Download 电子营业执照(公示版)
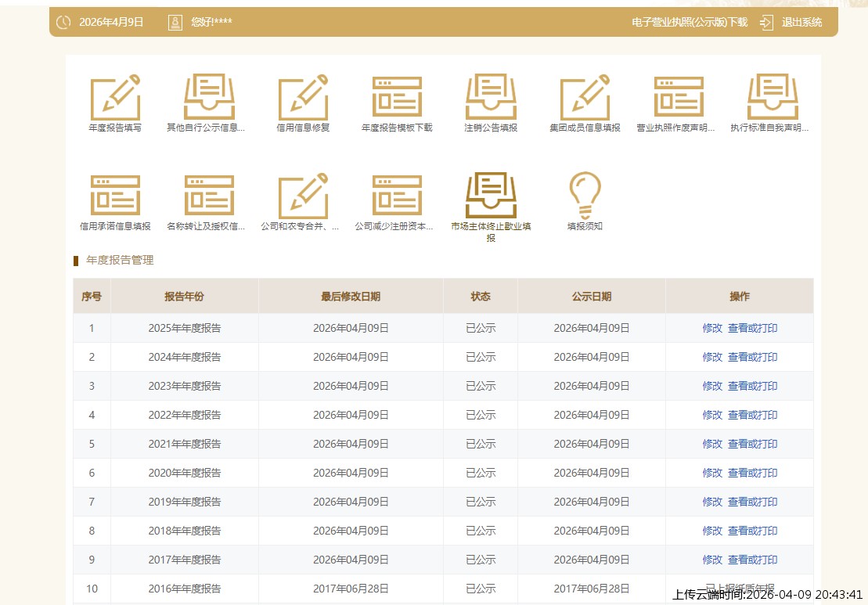 point(690,23)
